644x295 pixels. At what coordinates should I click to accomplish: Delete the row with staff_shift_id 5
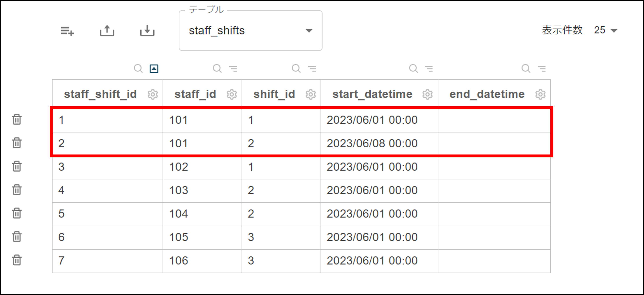pos(17,213)
